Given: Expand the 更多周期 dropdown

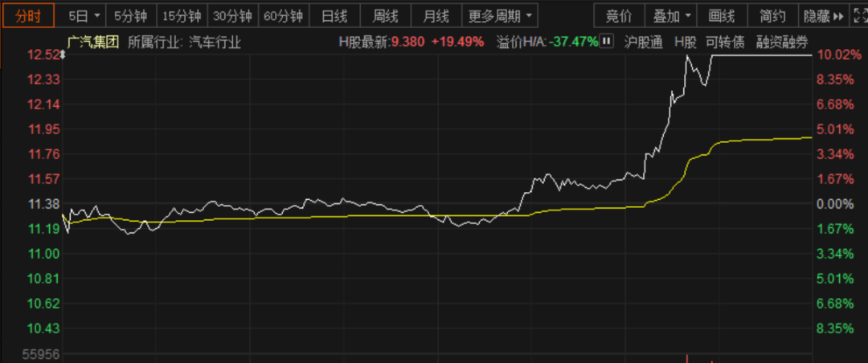Looking at the screenshot, I should (501, 16).
